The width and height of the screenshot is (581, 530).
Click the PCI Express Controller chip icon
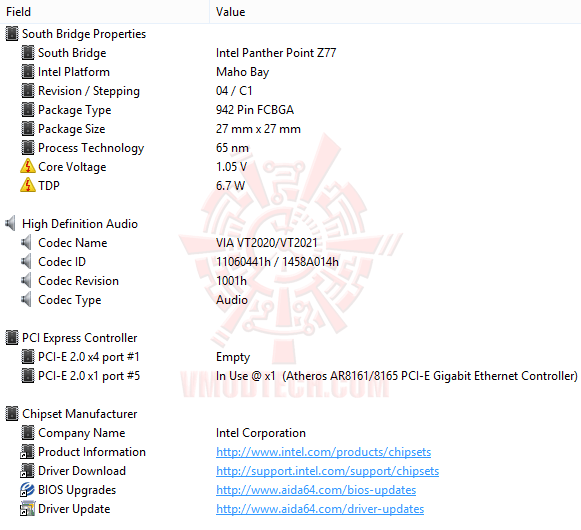point(11,338)
